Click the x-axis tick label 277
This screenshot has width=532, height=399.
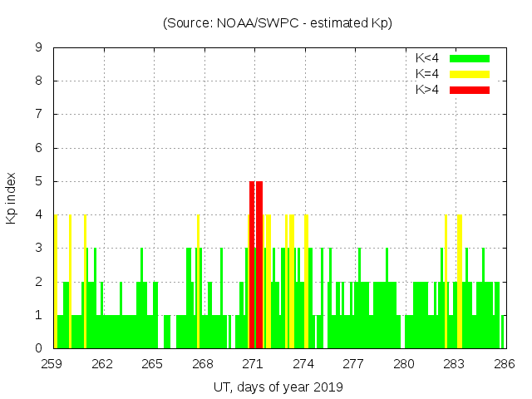tap(353, 364)
